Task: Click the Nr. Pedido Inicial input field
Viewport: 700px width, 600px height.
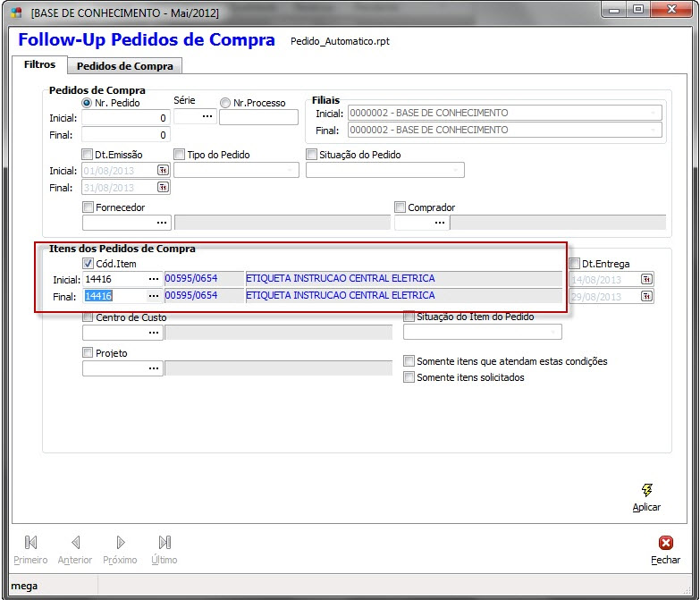Action: pyautogui.click(x=125, y=117)
